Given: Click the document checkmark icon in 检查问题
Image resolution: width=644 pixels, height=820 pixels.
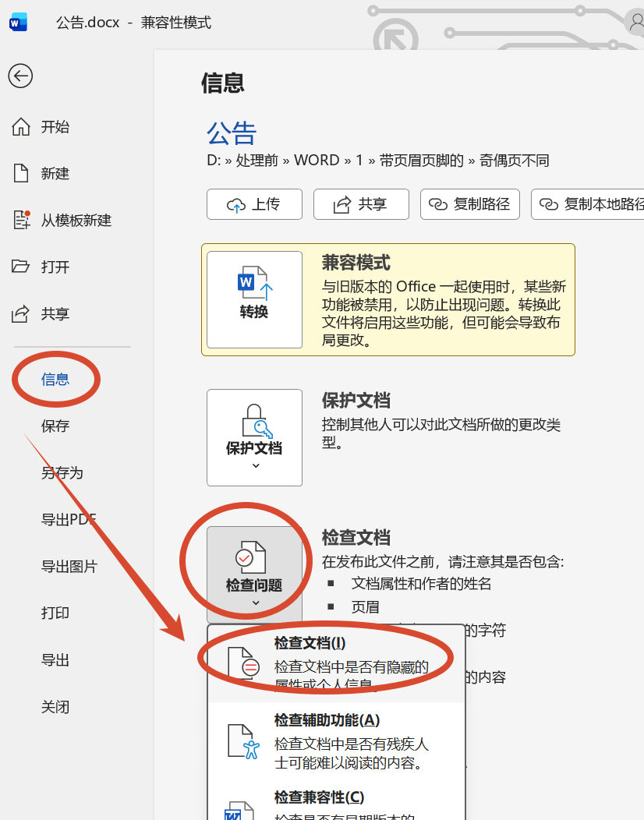Looking at the screenshot, I should pyautogui.click(x=250, y=557).
